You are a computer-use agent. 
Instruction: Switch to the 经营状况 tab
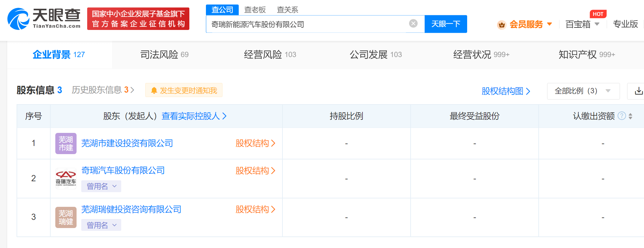pos(481,55)
